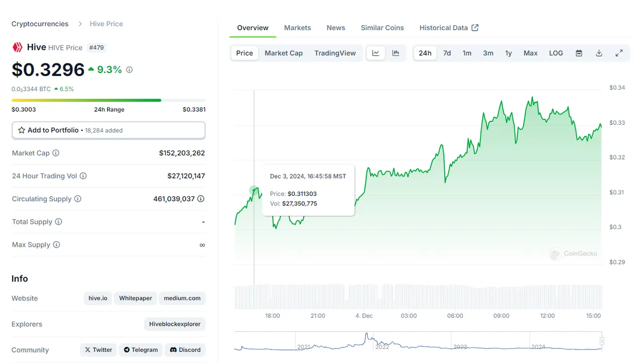Open the X Twitter community link
The image size is (644, 363).
coord(98,350)
